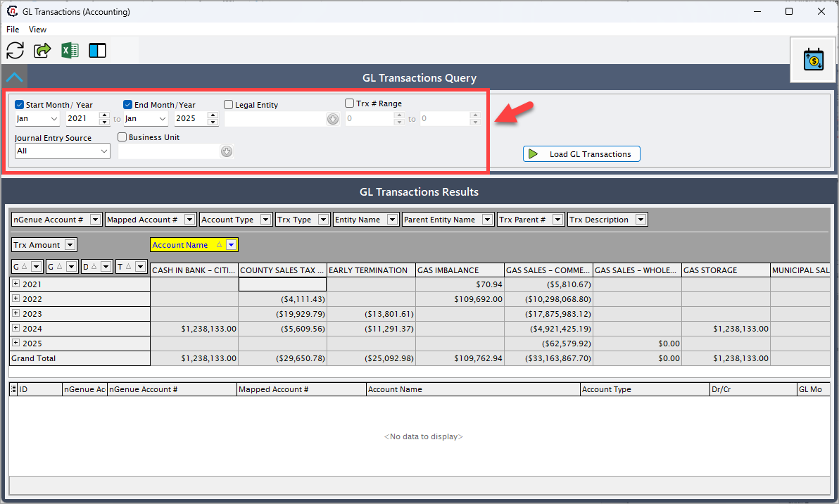
Task: Click the Account Name grid column header
Action: [473, 389]
